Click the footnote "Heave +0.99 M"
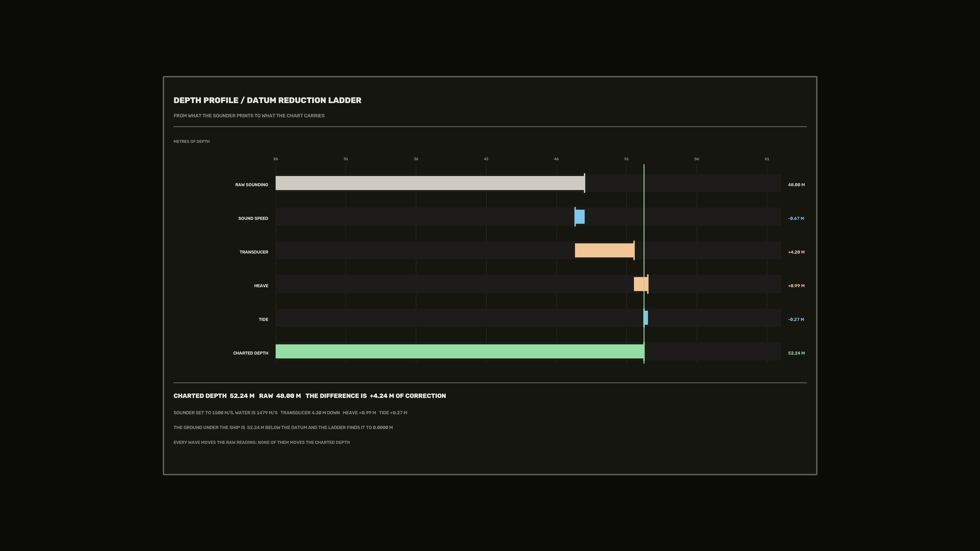The height and width of the screenshot is (551, 980). click(x=359, y=413)
